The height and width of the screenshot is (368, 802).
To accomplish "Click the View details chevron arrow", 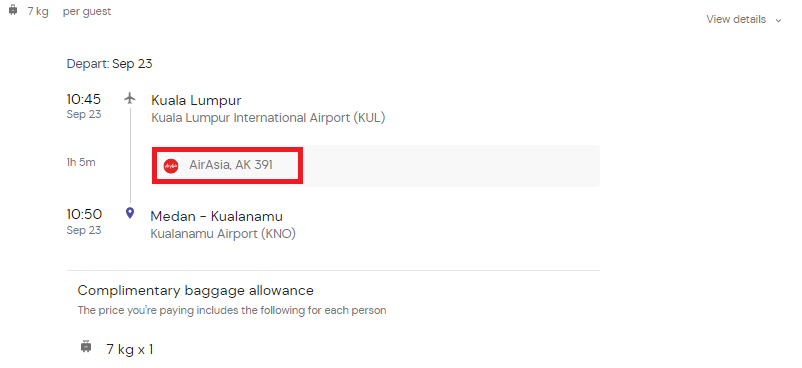I will (x=778, y=20).
